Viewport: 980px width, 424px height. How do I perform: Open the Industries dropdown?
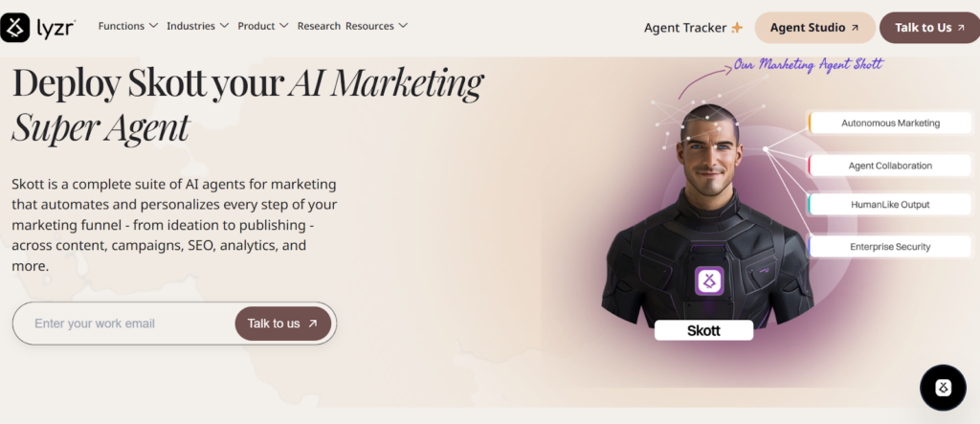pos(197,26)
